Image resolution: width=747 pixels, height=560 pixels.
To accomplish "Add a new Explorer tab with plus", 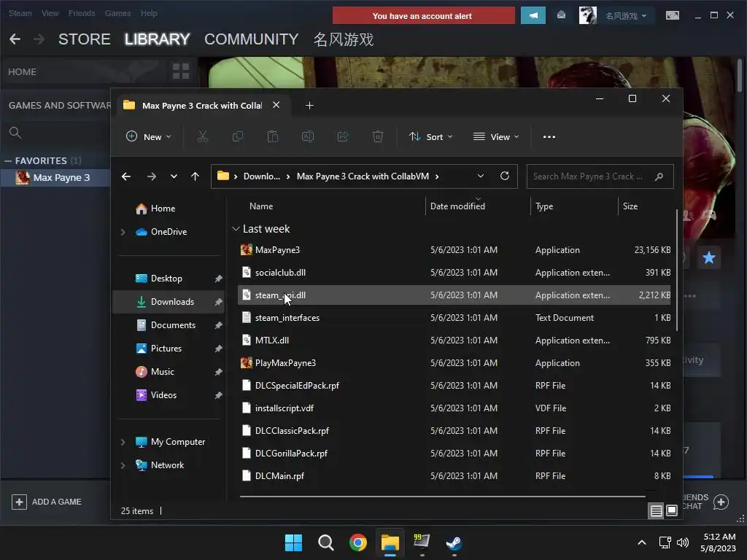I will tap(309, 106).
